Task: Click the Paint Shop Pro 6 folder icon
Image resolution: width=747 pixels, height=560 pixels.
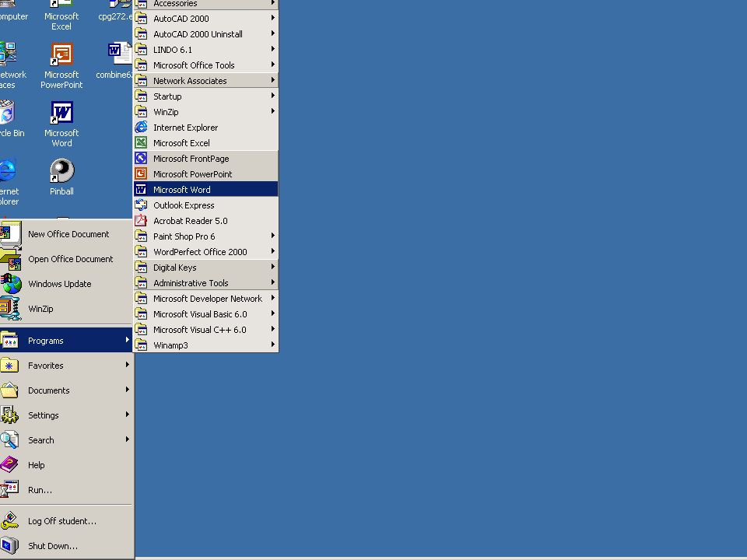Action: tap(141, 236)
